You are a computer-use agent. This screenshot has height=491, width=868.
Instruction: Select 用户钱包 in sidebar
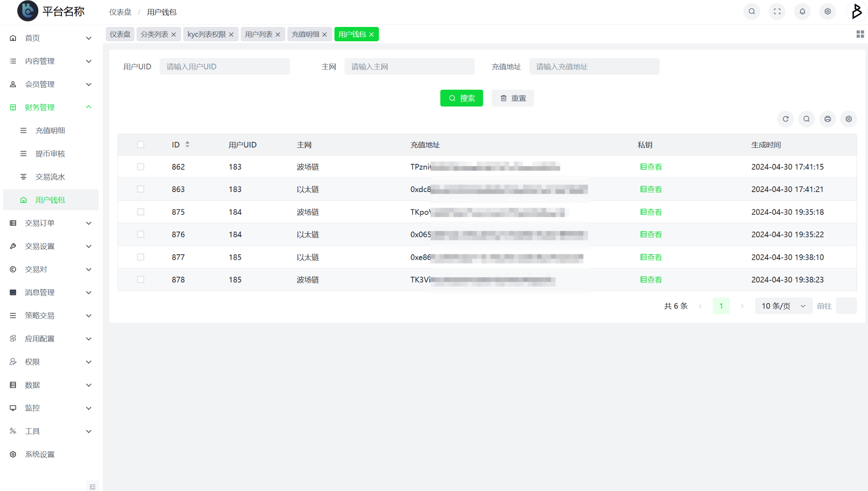(51, 200)
